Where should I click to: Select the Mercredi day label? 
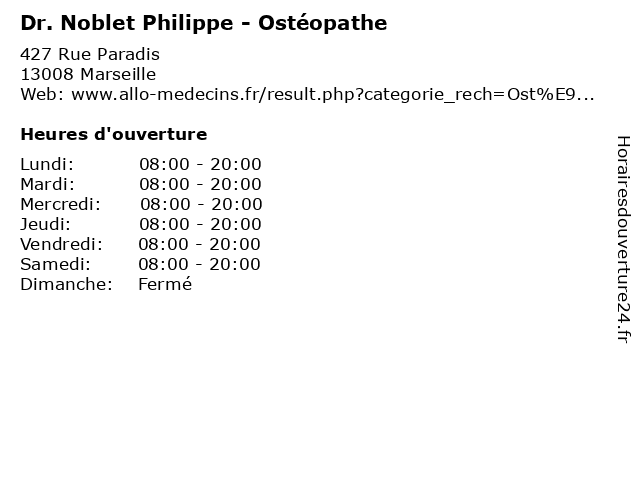click(x=60, y=204)
